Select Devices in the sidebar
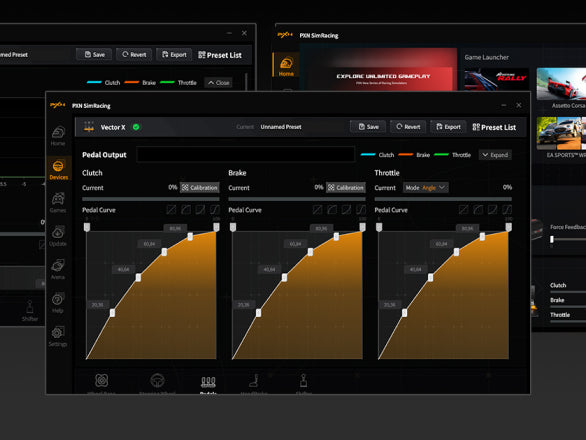This screenshot has width=586, height=440. click(x=58, y=170)
